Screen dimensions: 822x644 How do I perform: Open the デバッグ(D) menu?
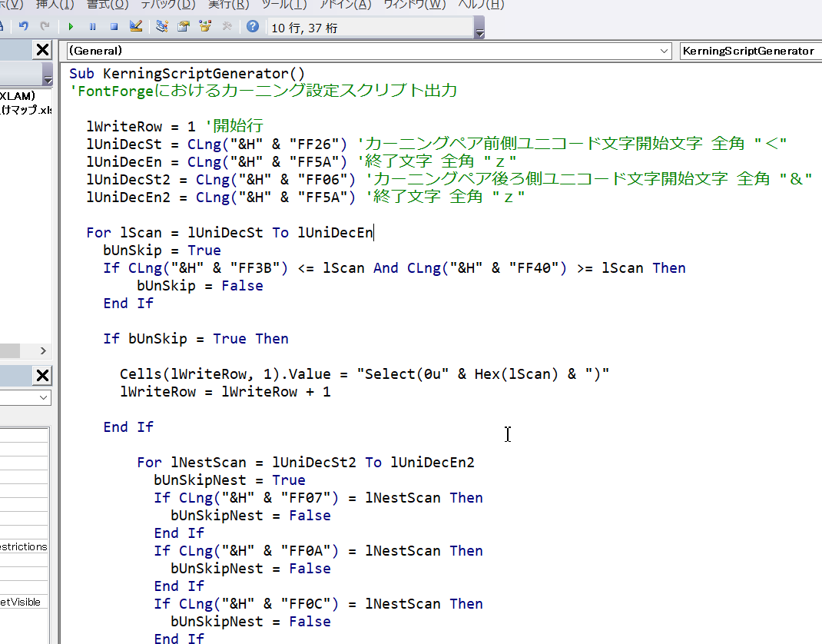(167, 5)
